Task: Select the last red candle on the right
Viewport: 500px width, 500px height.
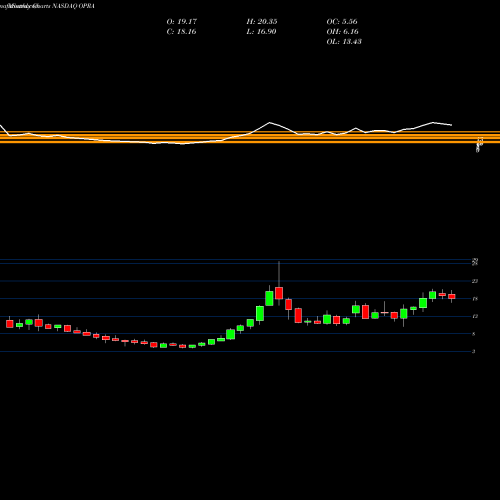Action: pos(452,296)
